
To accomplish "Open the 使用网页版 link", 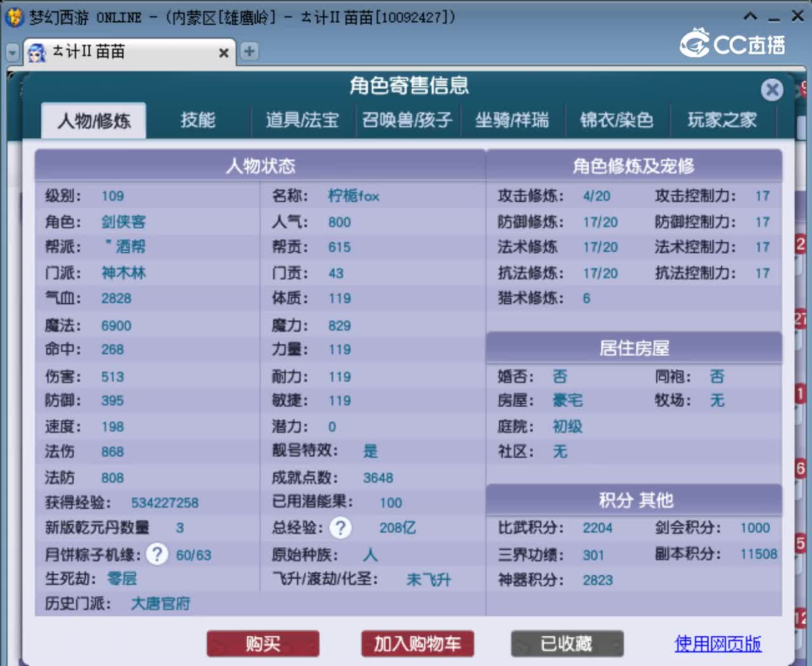I will (717, 644).
